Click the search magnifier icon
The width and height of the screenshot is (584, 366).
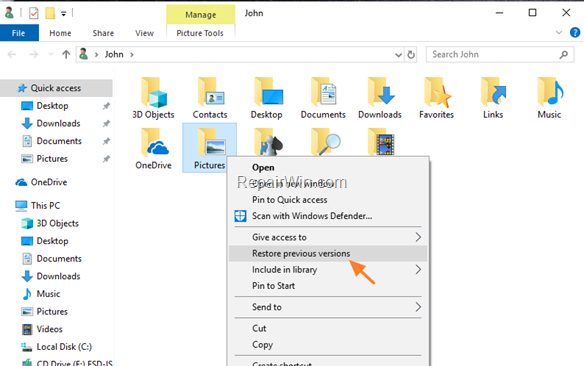[x=564, y=55]
